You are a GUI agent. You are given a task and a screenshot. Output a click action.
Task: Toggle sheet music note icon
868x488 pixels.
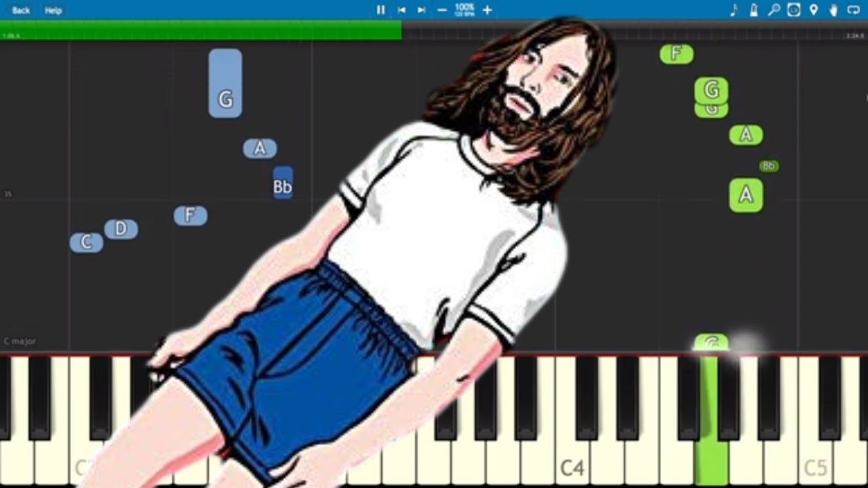[734, 10]
